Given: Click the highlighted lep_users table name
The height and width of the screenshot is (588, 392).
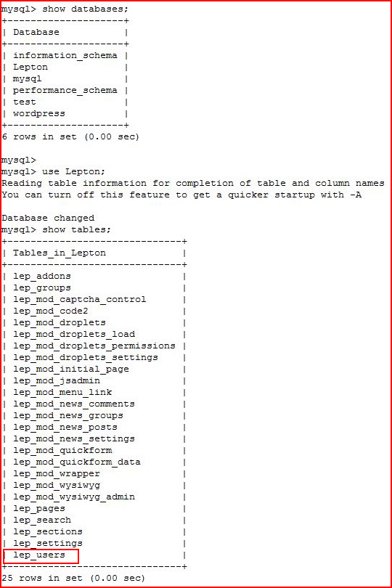Looking at the screenshot, I should click(39, 555).
